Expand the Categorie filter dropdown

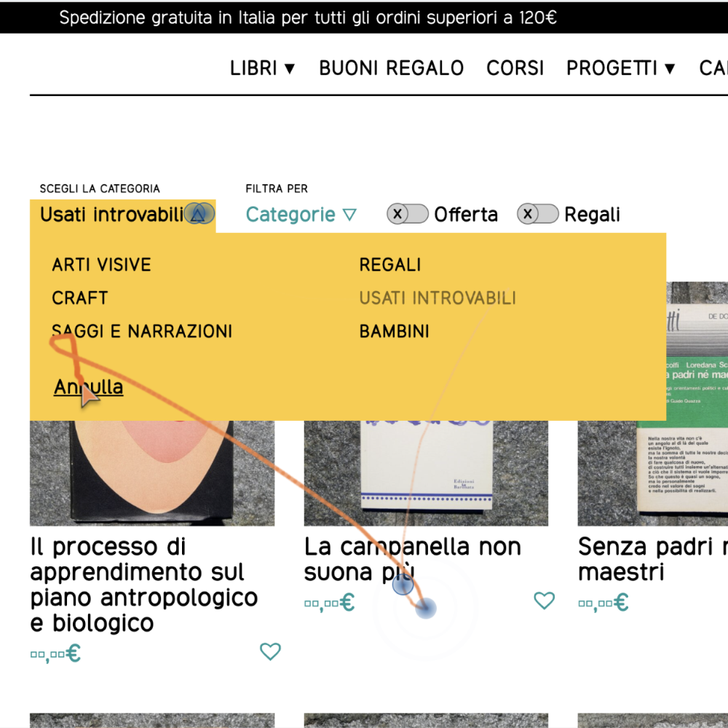point(301,215)
